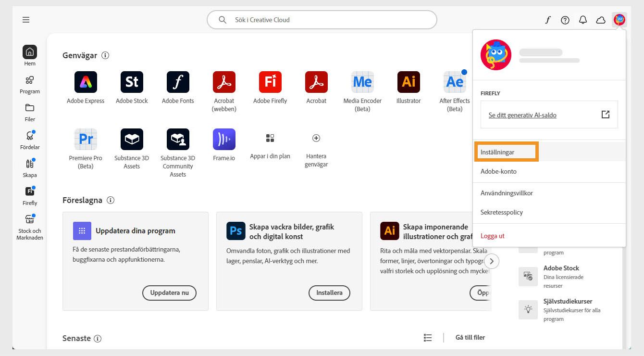
Task: Open cloud sync status icon
Action: [x=601, y=20]
